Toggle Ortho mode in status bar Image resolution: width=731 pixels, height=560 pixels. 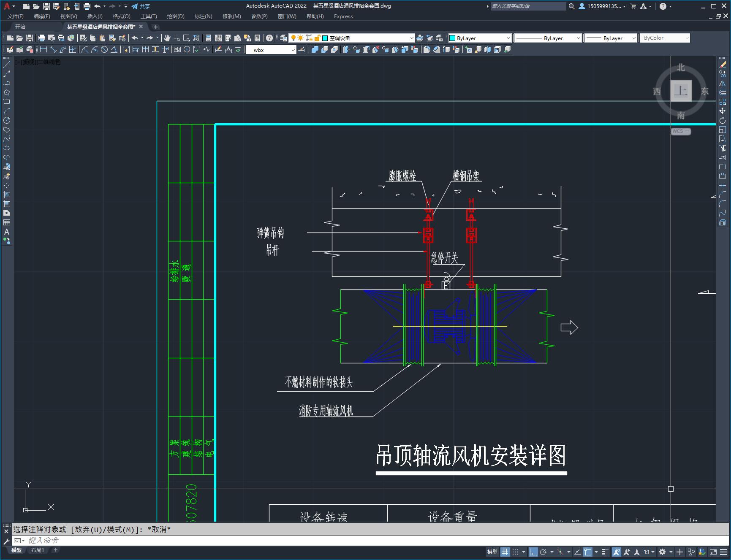click(x=533, y=552)
